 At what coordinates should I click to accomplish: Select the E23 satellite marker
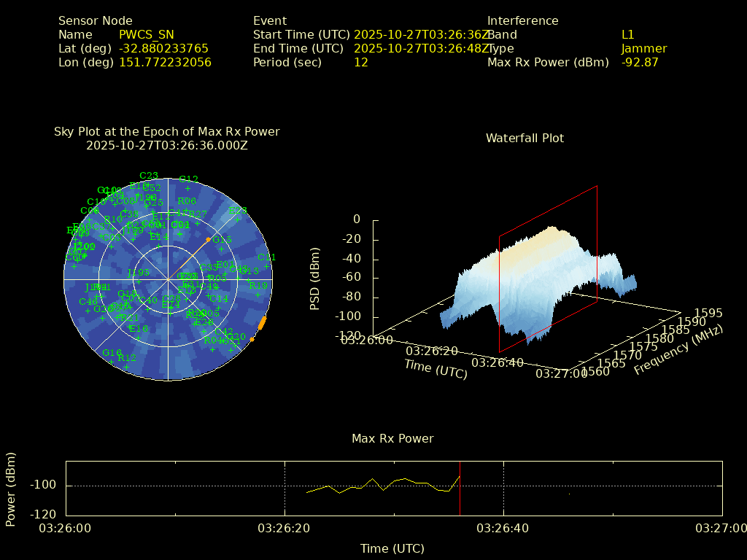coord(238,219)
